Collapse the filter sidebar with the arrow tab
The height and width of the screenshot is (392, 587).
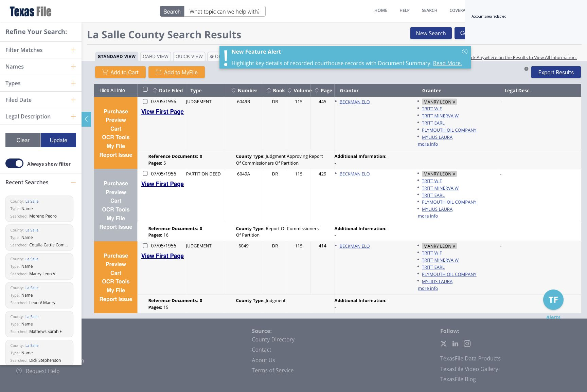(x=86, y=119)
